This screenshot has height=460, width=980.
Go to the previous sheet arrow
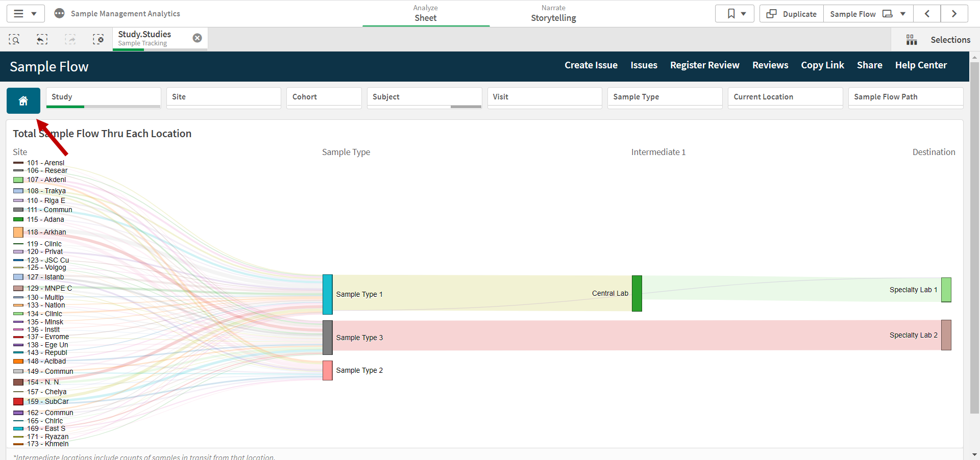point(927,14)
